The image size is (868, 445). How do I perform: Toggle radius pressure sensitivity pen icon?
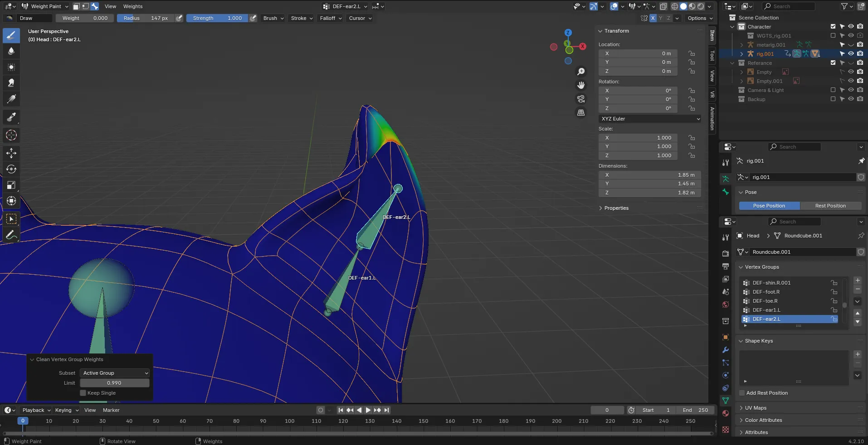[x=180, y=18]
